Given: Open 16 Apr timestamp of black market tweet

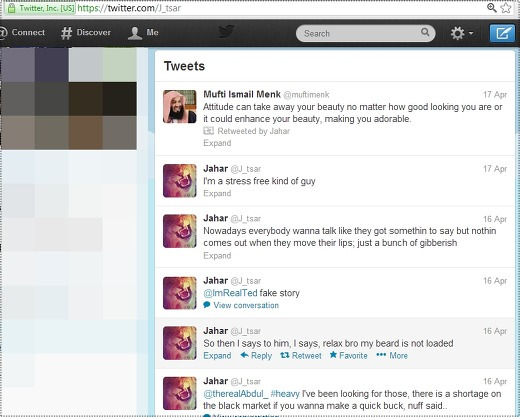Looking at the screenshot, I should click(495, 381).
